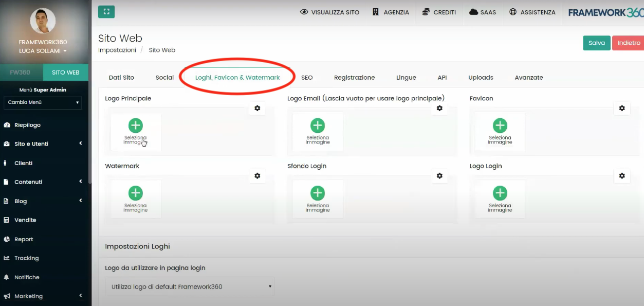This screenshot has width=644, height=306.
Task: Open gear settings for Sfondo Login
Action: [439, 176]
